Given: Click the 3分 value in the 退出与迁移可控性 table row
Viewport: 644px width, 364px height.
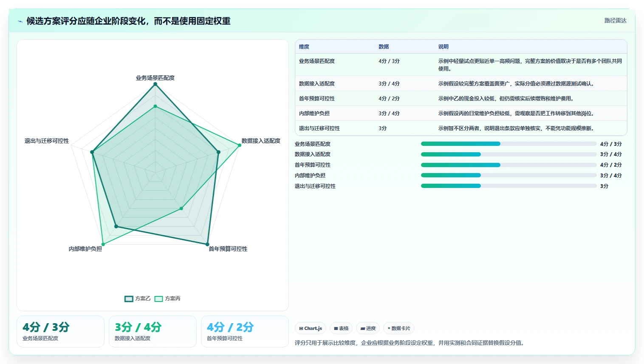Looking at the screenshot, I should [x=383, y=128].
